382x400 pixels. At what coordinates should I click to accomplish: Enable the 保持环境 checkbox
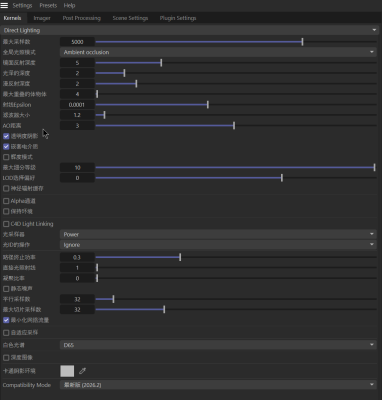pyautogui.click(x=6, y=211)
